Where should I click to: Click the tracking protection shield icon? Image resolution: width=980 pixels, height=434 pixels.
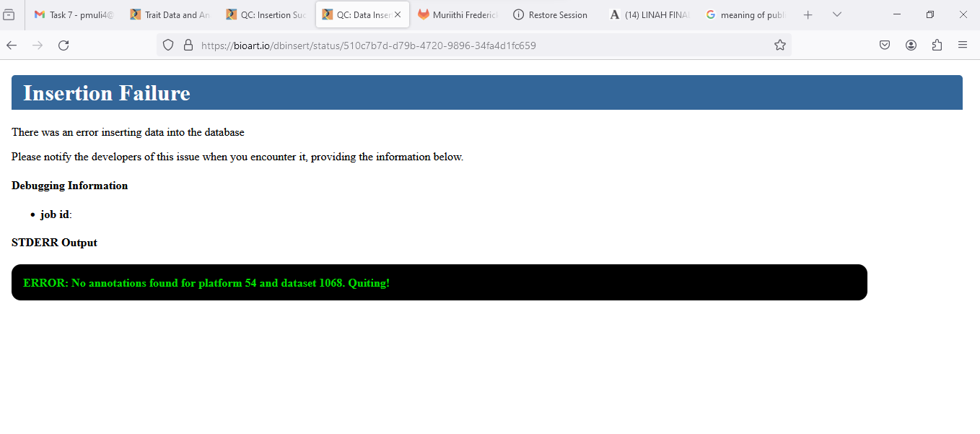coord(168,45)
